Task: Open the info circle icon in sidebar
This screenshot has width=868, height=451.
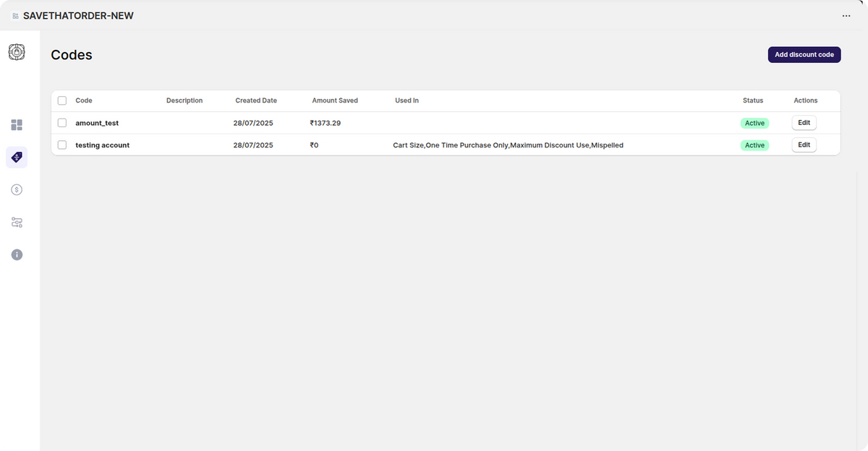Action: pos(17,254)
